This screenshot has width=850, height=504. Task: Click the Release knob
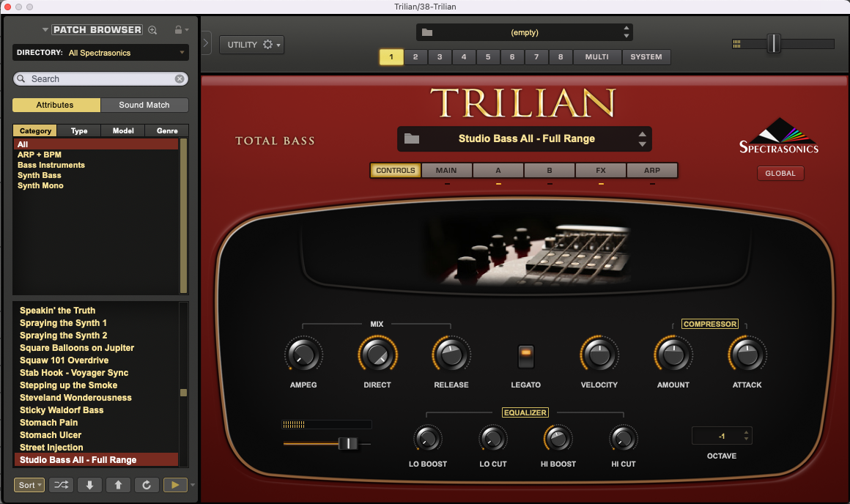click(x=451, y=355)
